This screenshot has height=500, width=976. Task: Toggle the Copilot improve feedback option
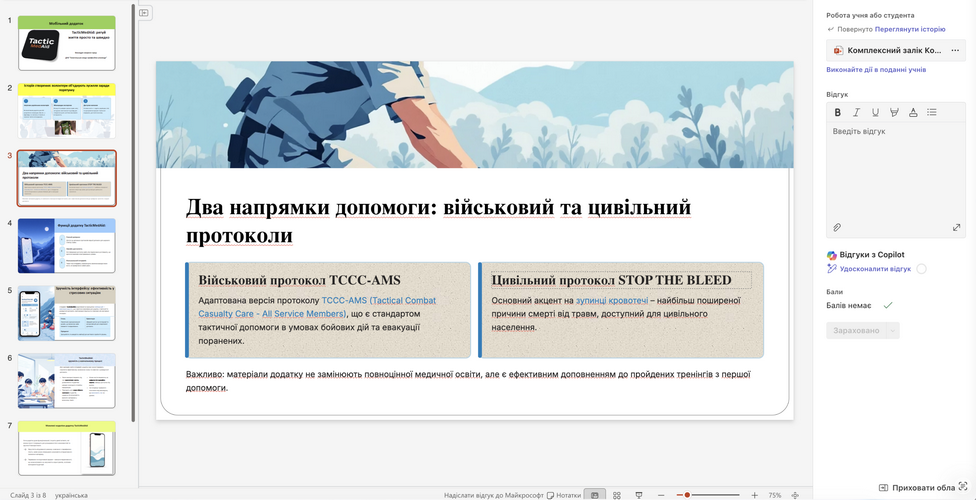921,269
